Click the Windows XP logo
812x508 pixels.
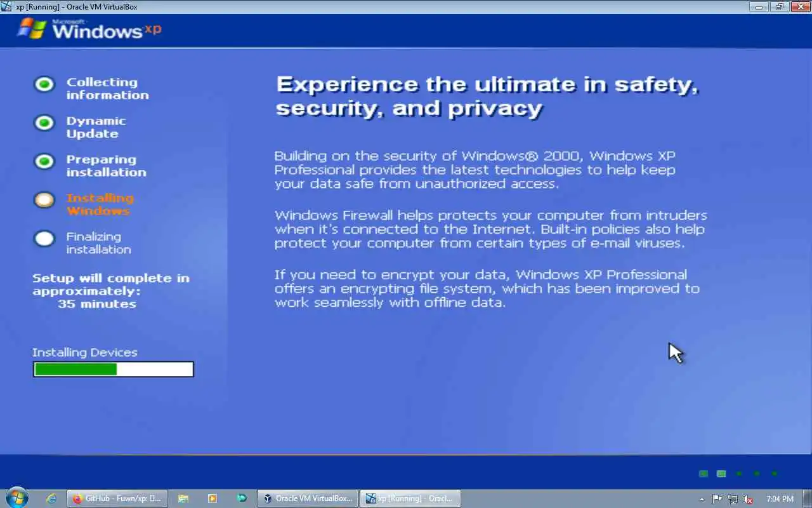pyautogui.click(x=89, y=29)
